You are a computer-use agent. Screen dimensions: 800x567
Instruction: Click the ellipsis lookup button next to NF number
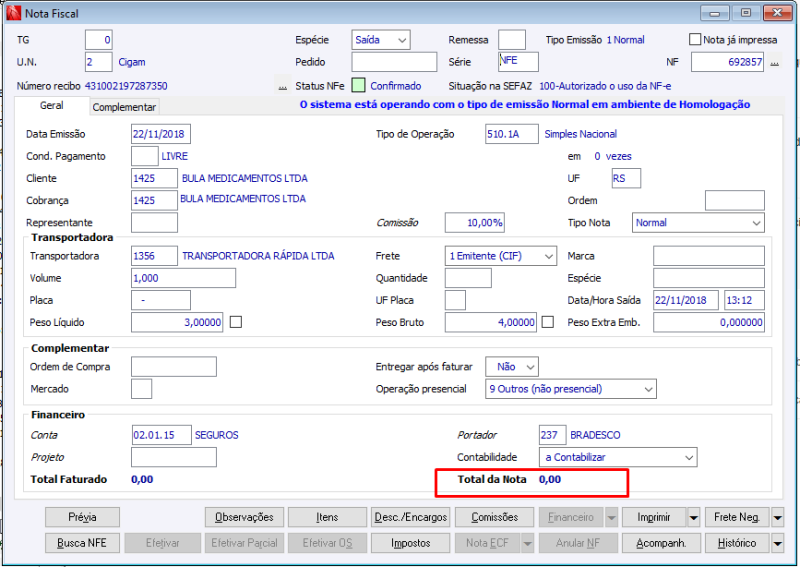coord(774,62)
